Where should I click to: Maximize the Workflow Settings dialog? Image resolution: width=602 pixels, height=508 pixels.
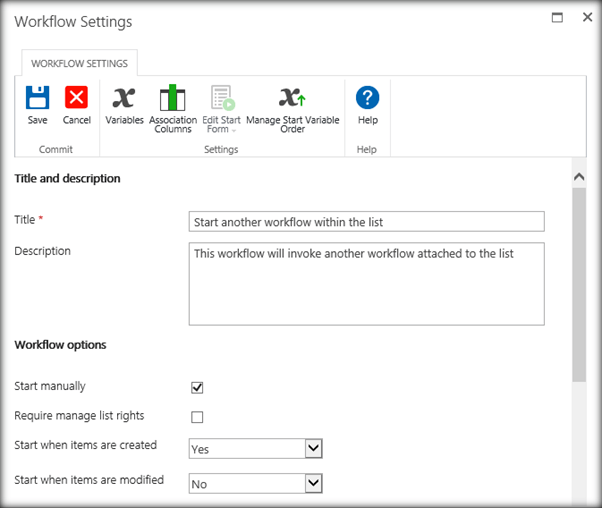pyautogui.click(x=558, y=18)
